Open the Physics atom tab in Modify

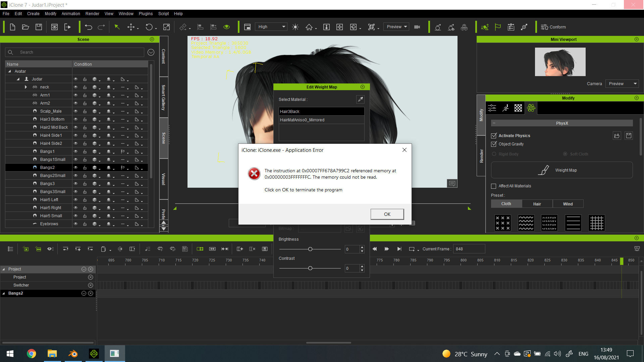point(531,108)
